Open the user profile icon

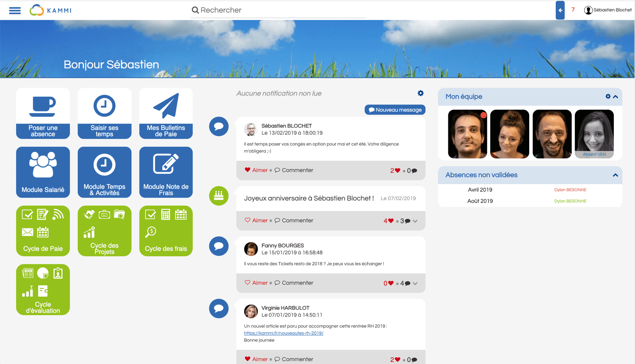(x=588, y=10)
